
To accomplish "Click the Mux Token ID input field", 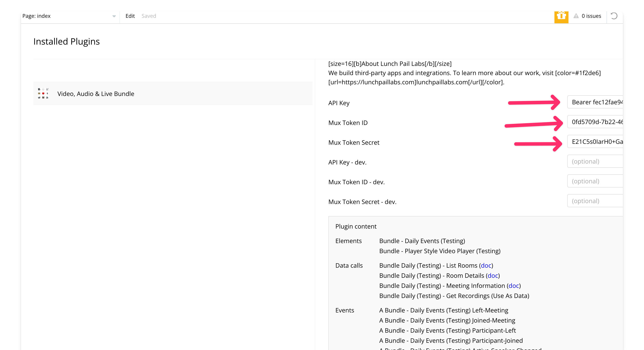I will (x=595, y=122).
